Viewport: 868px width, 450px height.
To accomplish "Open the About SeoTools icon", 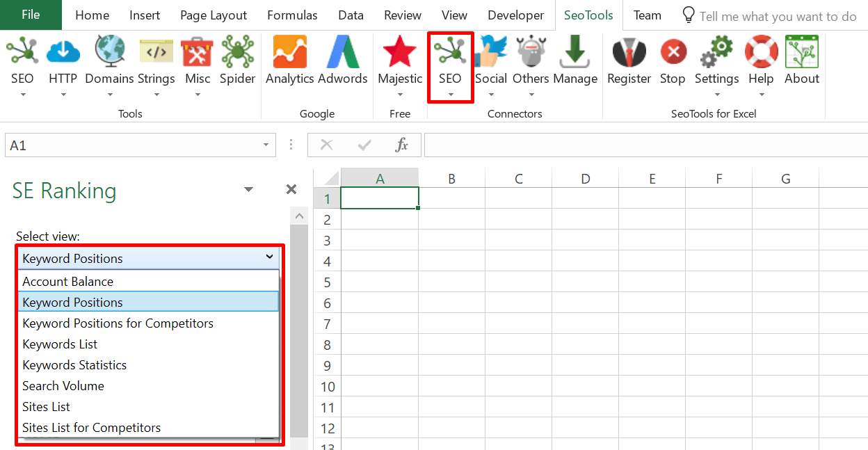I will tap(802, 53).
